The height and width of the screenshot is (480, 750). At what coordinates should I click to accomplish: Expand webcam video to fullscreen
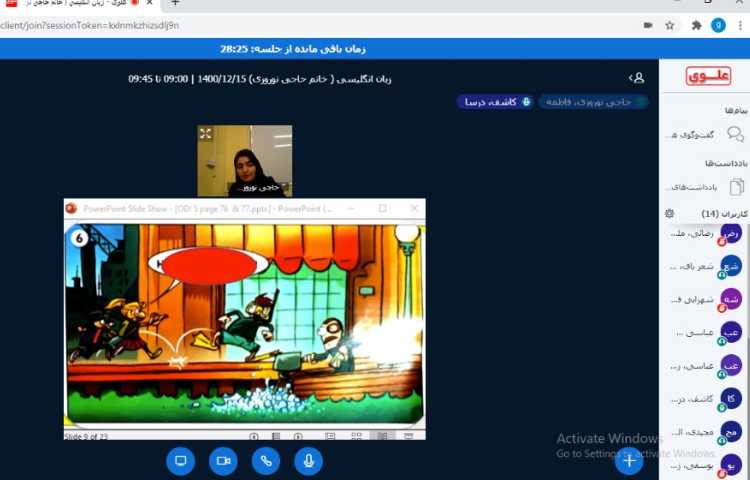tap(205, 133)
